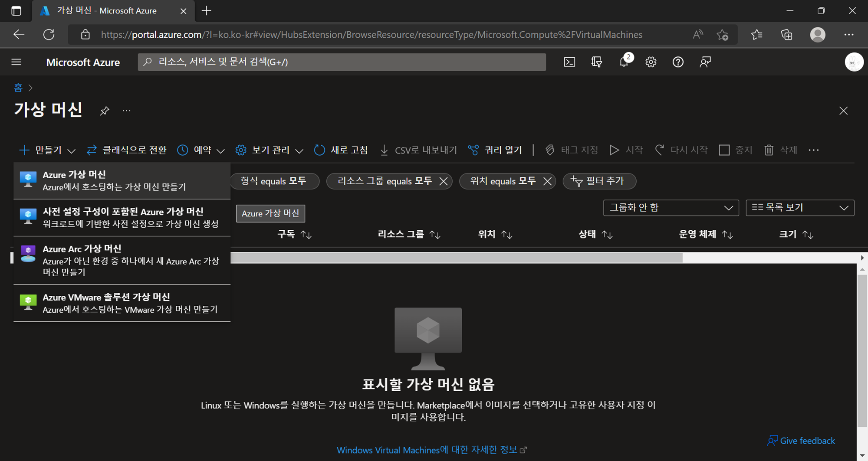868x461 pixels.
Task: Click 필터 추가 to add a filter
Action: coord(599,181)
